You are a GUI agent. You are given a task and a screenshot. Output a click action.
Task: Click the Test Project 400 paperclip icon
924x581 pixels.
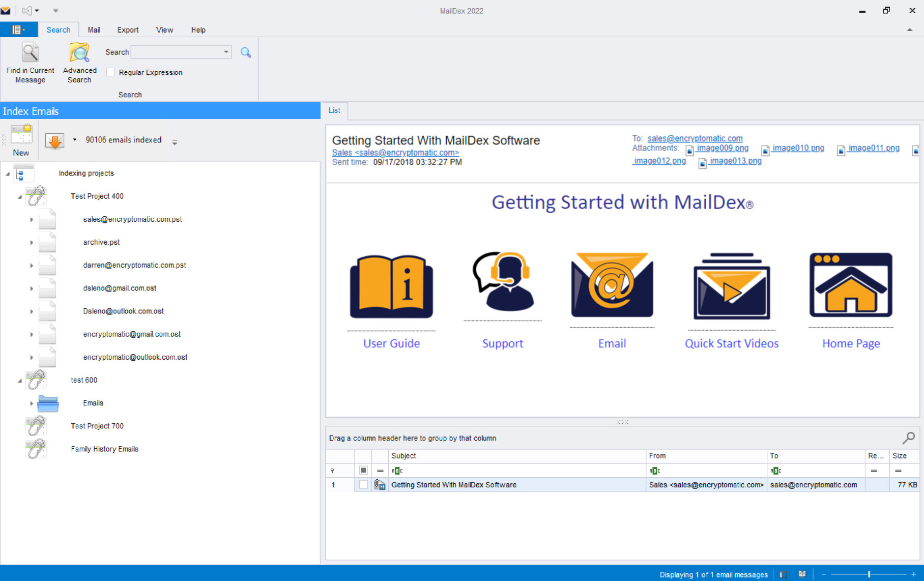pyautogui.click(x=36, y=196)
